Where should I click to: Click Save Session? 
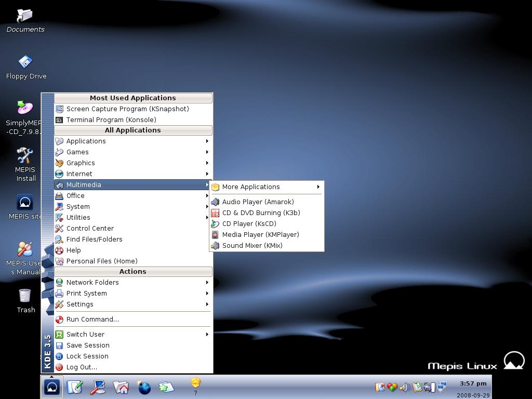tap(134, 345)
